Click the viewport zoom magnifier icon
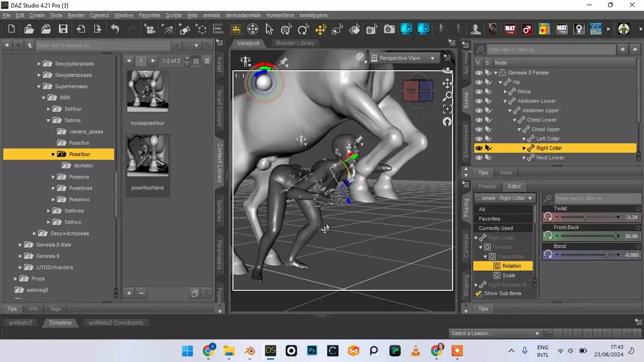Viewport: 644px width, 362px height. [x=447, y=96]
